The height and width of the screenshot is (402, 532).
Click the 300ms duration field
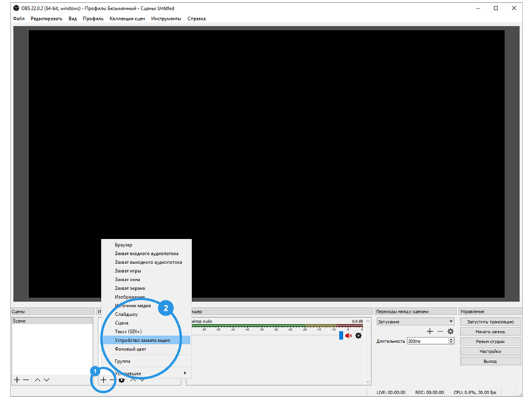(x=428, y=341)
